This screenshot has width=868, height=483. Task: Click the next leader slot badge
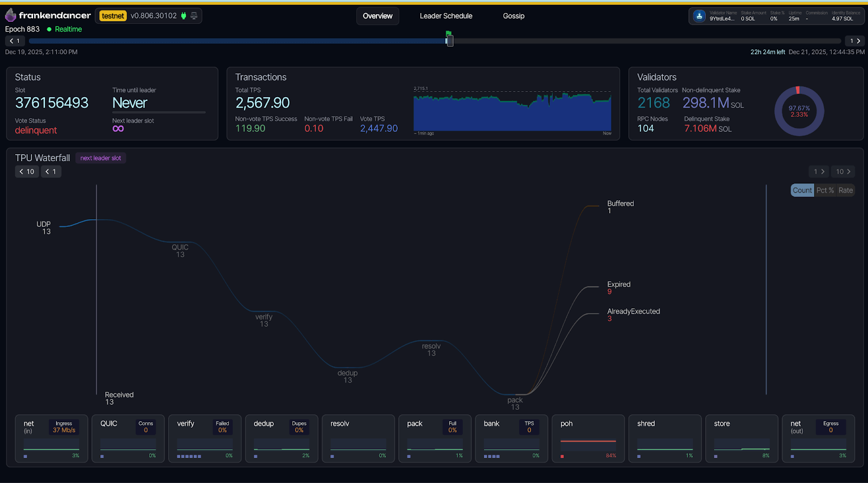100,158
